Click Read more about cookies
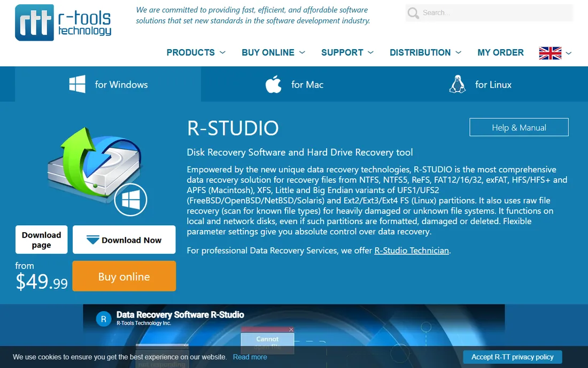This screenshot has height=368, width=588. [x=250, y=357]
